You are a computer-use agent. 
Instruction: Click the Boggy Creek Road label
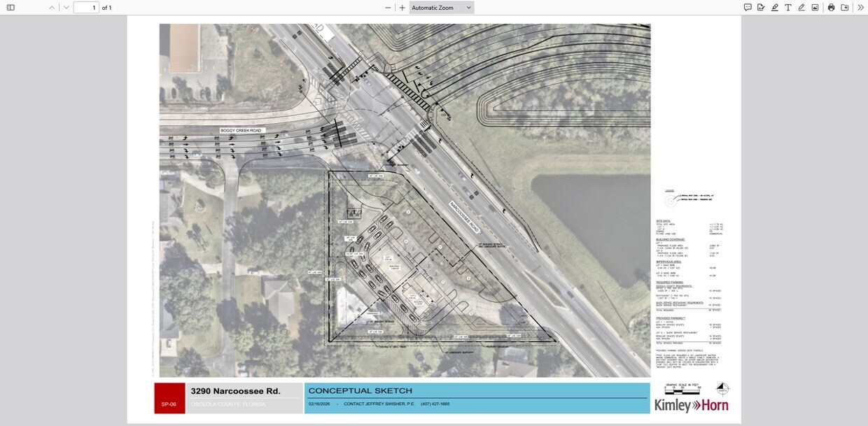pyautogui.click(x=241, y=130)
